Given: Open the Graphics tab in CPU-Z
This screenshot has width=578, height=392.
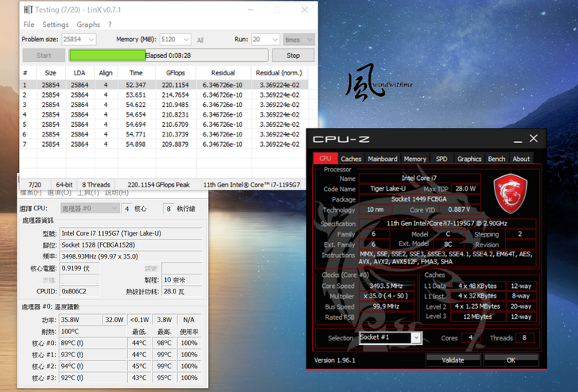Looking at the screenshot, I should pyautogui.click(x=469, y=159).
